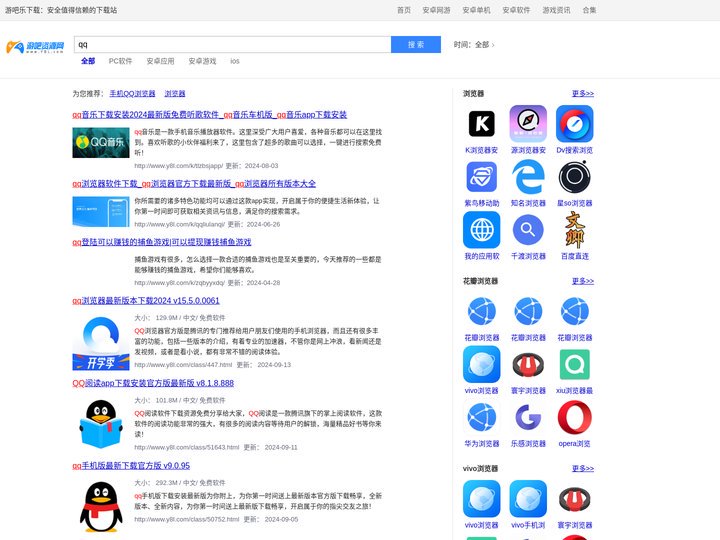This screenshot has height=540, width=720.
Task: Click 更多>> next to 花瓣浏览器 heading
Action: tap(583, 281)
